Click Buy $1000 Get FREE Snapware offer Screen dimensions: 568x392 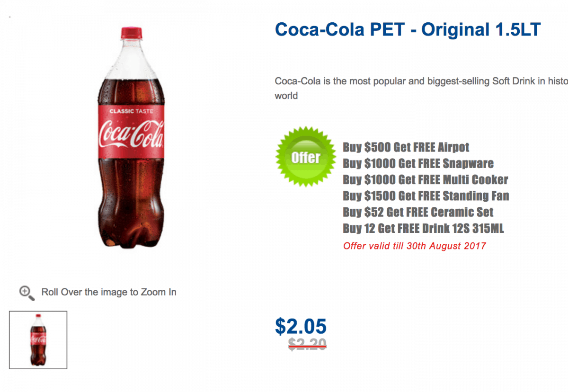click(x=418, y=164)
